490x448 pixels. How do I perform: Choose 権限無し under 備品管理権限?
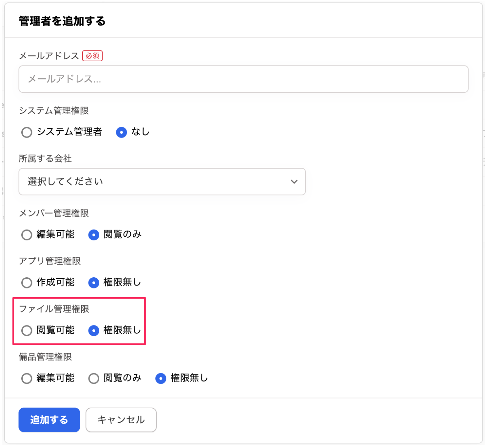161,378
